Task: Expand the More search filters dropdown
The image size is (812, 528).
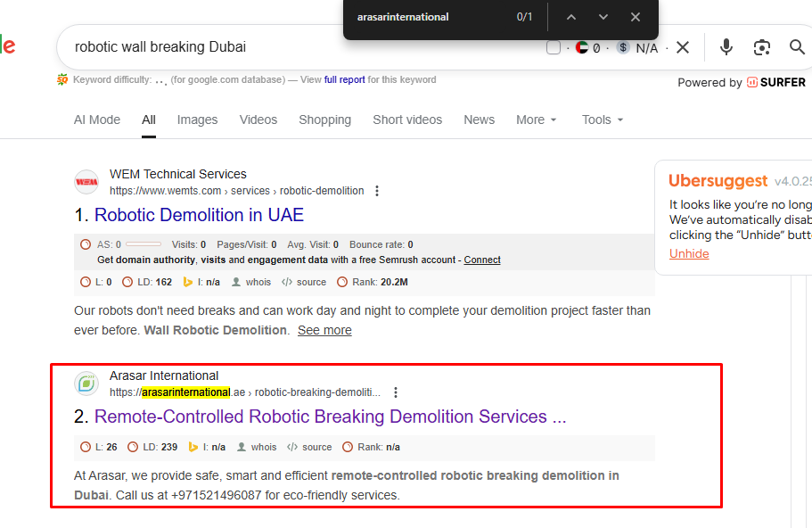Action: [x=536, y=120]
